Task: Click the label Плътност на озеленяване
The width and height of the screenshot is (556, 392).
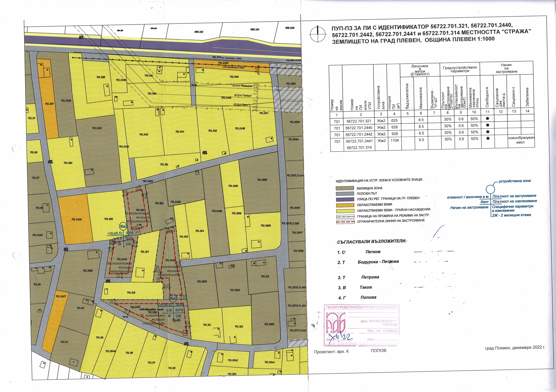Action: (x=515, y=201)
